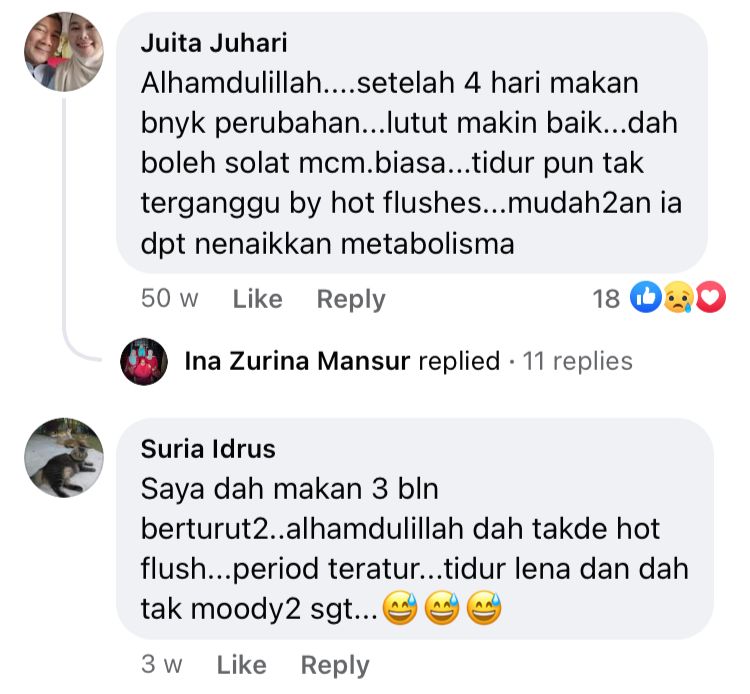Click the 3 w comment timestamp
The height and width of the screenshot is (694, 750).
point(162,664)
